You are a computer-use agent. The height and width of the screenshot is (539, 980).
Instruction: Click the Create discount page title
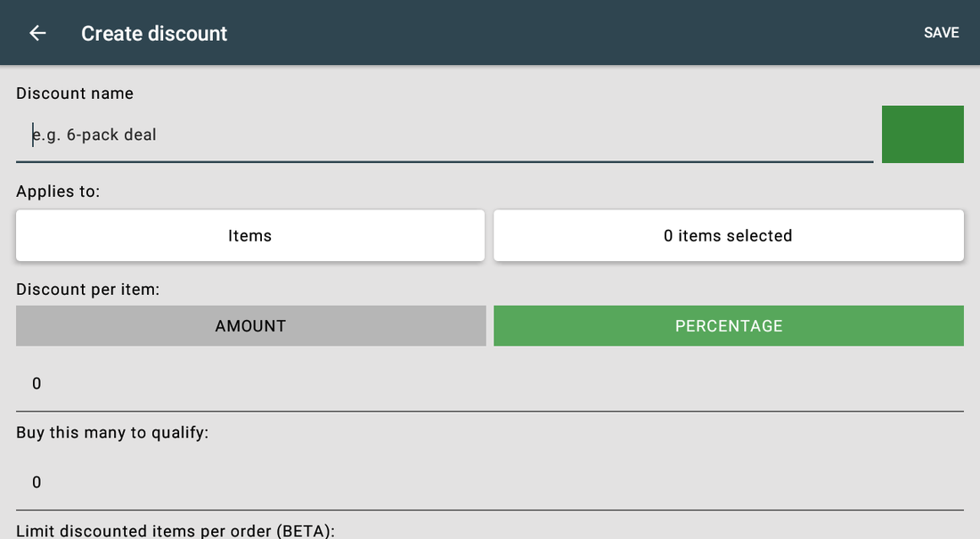[x=154, y=34]
